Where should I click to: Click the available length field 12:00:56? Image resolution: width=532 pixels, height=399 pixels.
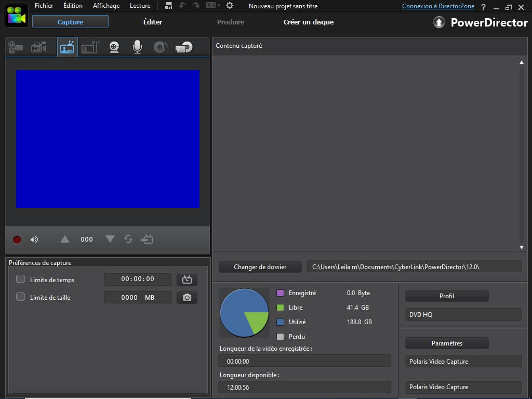304,387
